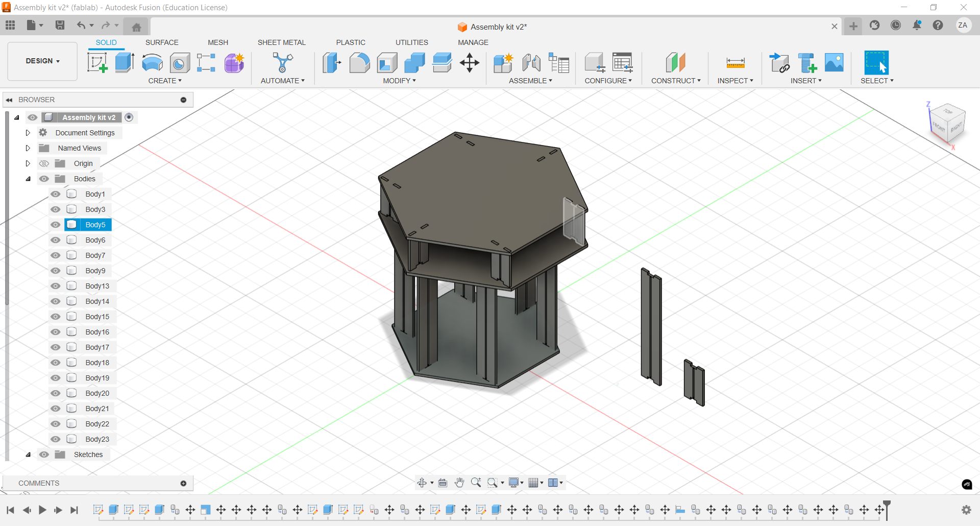Activate the Assembly kit v2 radio button
This screenshot has width=980, height=526.
point(129,117)
